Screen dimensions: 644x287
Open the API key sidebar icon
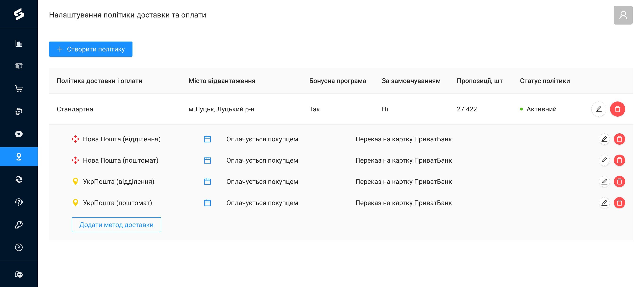pyautogui.click(x=19, y=225)
